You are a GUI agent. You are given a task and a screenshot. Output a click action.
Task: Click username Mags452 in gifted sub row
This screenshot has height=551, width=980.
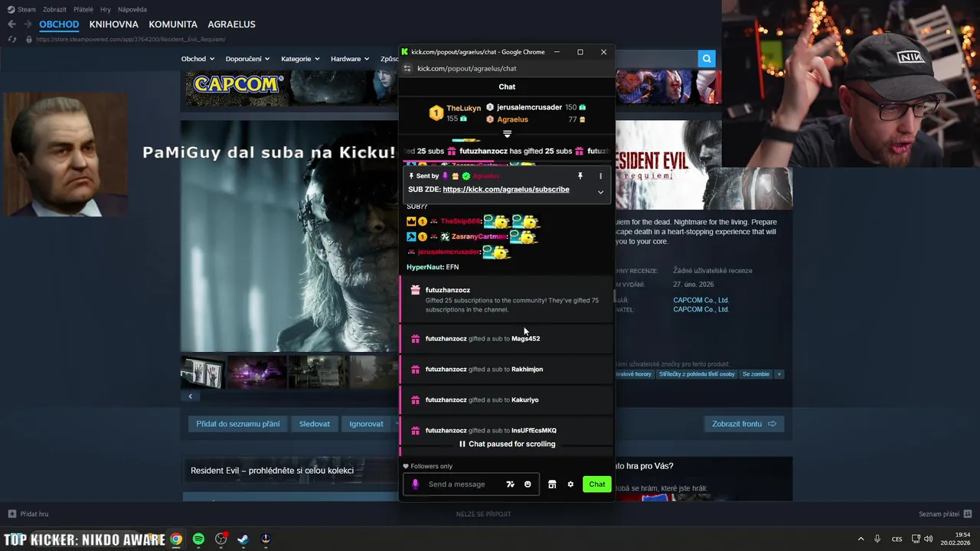525,338
